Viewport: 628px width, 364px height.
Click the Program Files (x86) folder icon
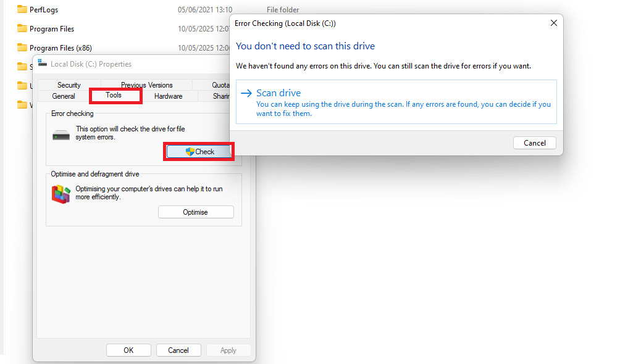(x=22, y=48)
